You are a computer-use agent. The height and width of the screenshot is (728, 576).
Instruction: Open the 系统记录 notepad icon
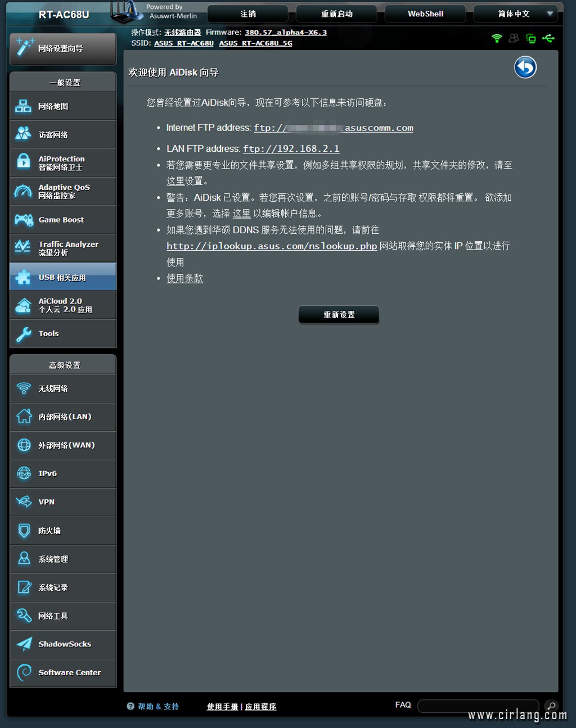click(x=24, y=587)
